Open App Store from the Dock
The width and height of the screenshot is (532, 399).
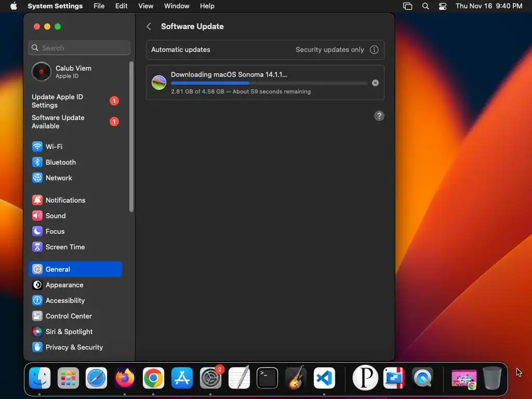point(182,378)
